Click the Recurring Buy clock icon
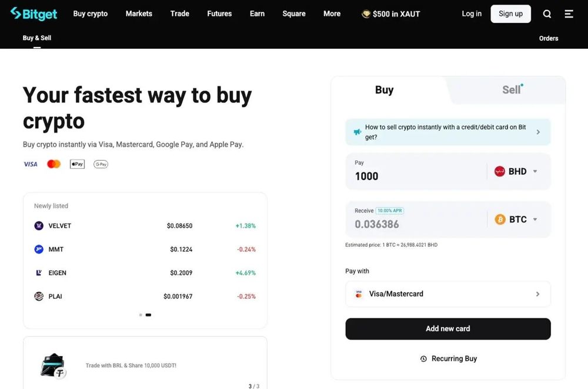The image size is (588, 389). pos(423,359)
